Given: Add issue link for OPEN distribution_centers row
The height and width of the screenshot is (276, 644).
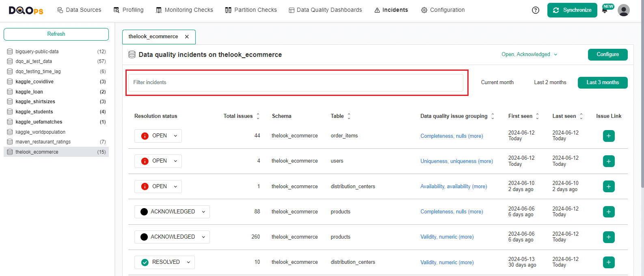Looking at the screenshot, I should [609, 187].
